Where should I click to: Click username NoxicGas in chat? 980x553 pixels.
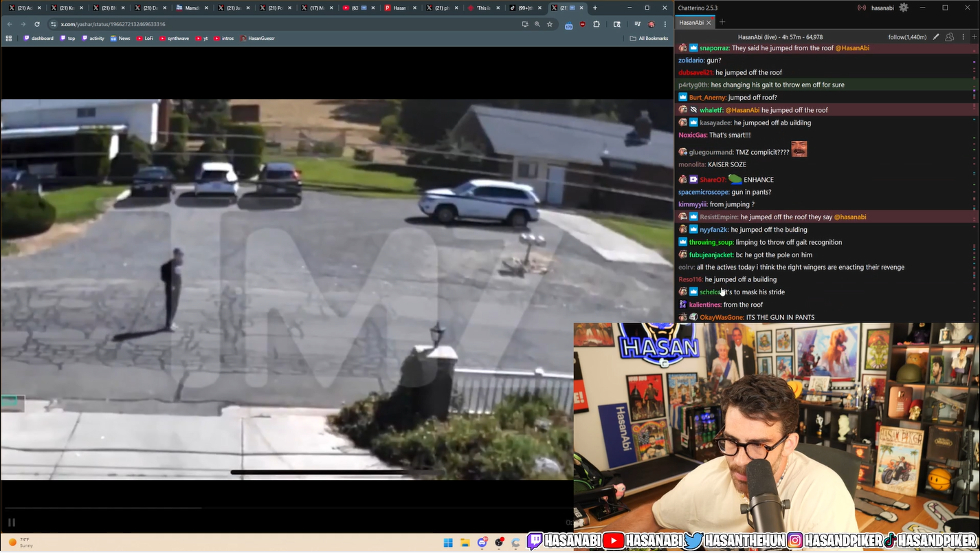(693, 135)
